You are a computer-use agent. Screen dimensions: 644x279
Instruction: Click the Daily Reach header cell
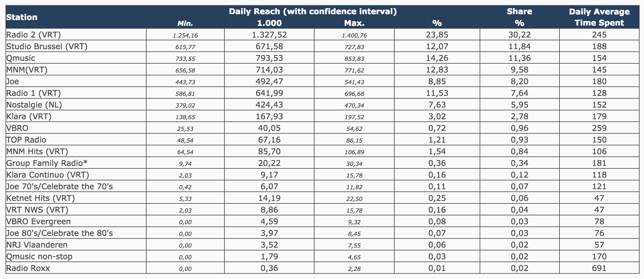coord(313,11)
